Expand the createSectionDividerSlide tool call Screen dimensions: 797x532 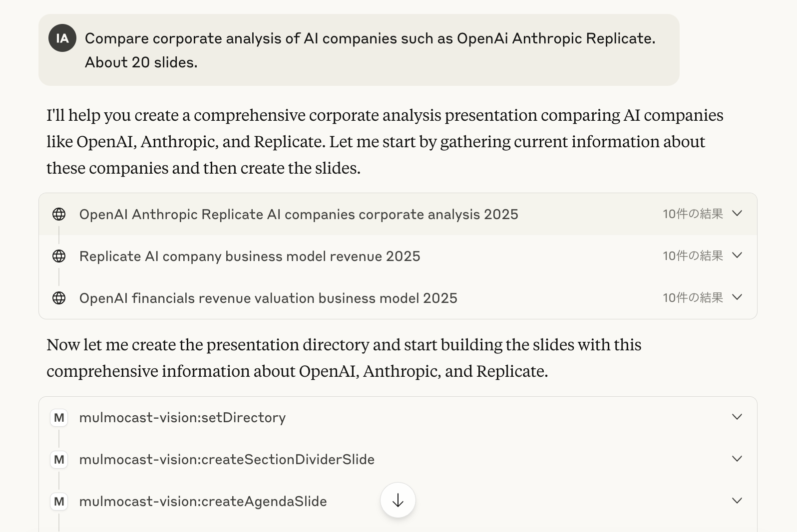737,459
